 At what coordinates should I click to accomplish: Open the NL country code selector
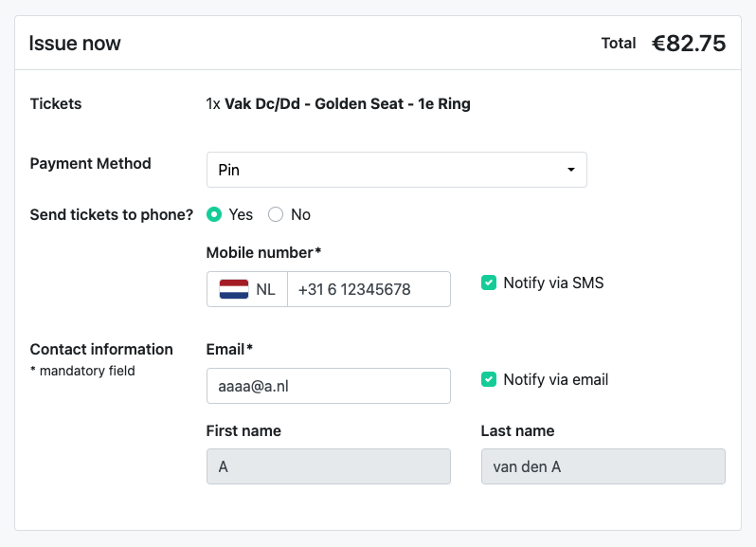(x=247, y=289)
